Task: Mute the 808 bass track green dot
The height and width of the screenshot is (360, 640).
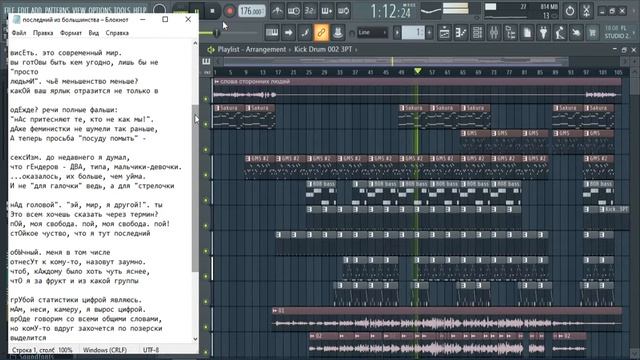Action: [206, 200]
